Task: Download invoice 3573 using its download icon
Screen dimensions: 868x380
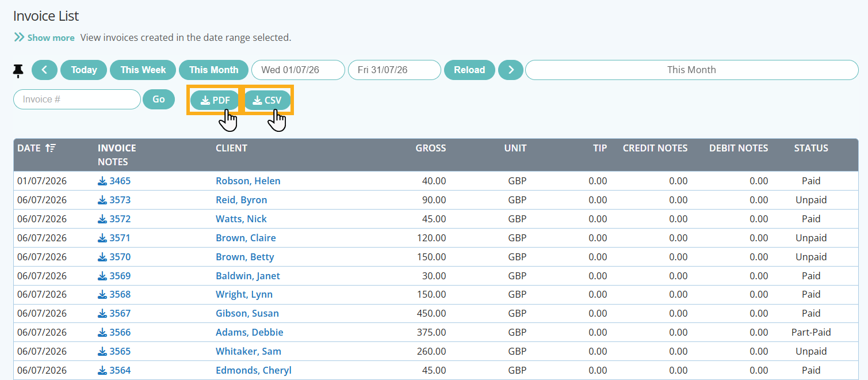Action: coord(102,200)
